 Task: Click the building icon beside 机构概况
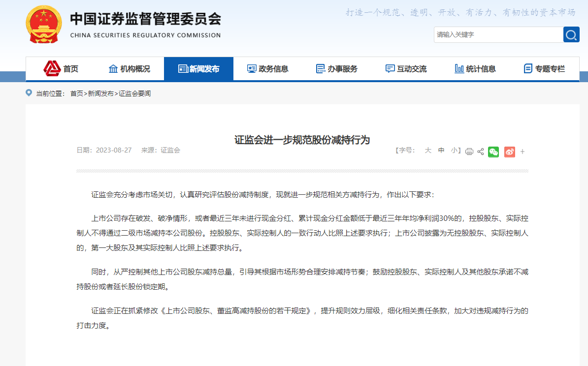(113, 69)
